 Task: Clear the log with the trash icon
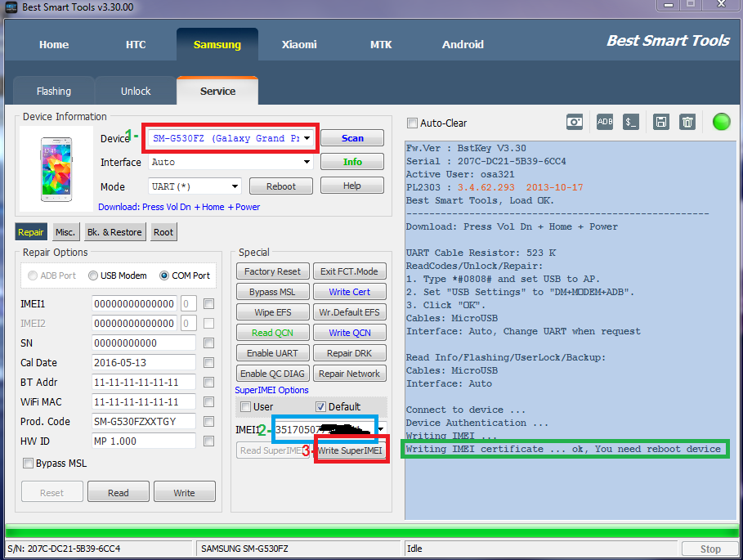pos(687,123)
